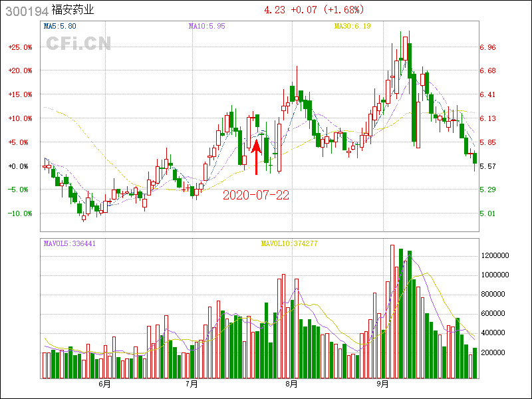Click the 400000 volume axis value

(x=493, y=333)
